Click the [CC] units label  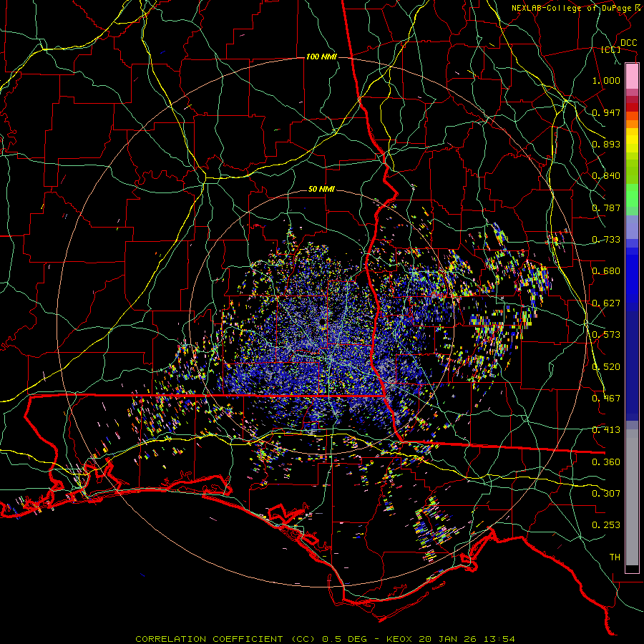click(x=611, y=49)
